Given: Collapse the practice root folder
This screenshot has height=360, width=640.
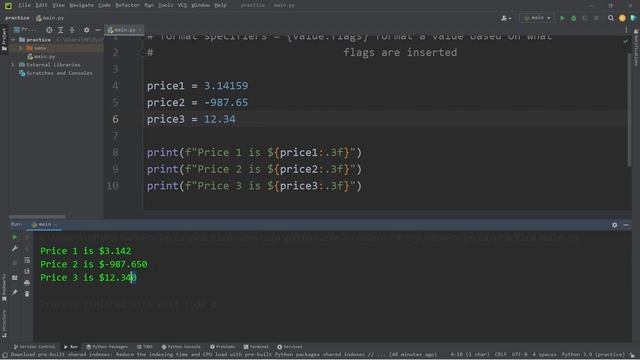Looking at the screenshot, I should (x=13, y=40).
